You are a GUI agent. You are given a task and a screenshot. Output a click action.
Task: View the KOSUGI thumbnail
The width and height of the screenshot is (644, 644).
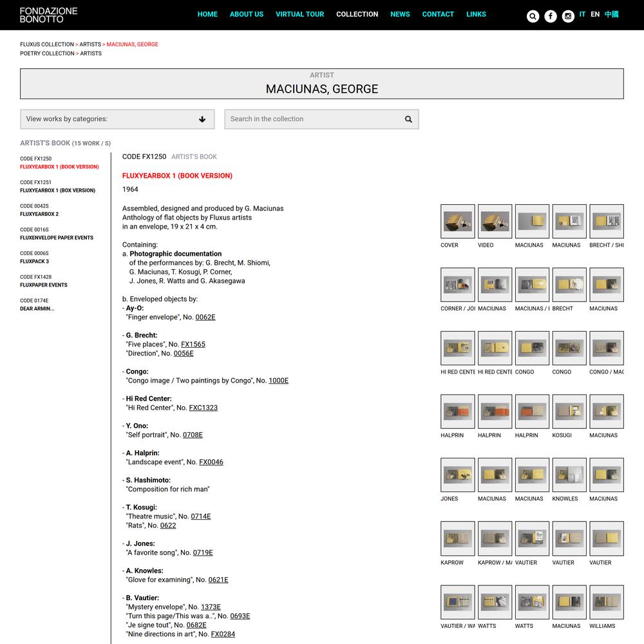tap(569, 412)
